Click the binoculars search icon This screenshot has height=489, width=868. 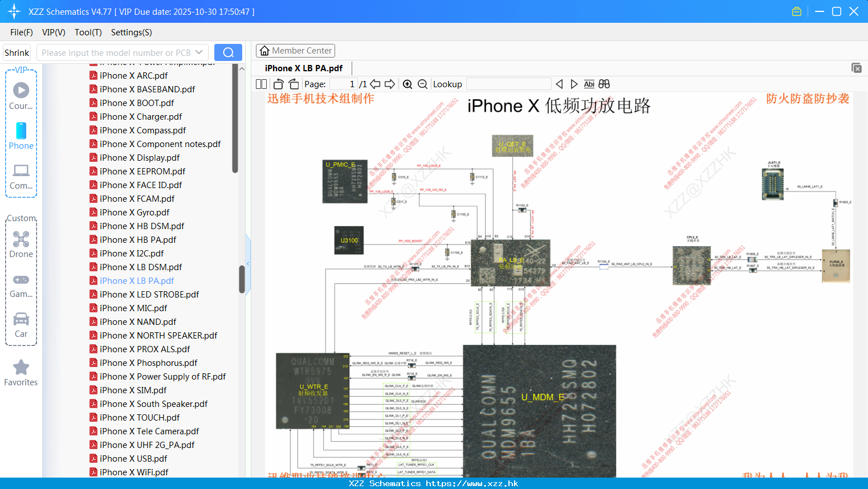coord(604,84)
